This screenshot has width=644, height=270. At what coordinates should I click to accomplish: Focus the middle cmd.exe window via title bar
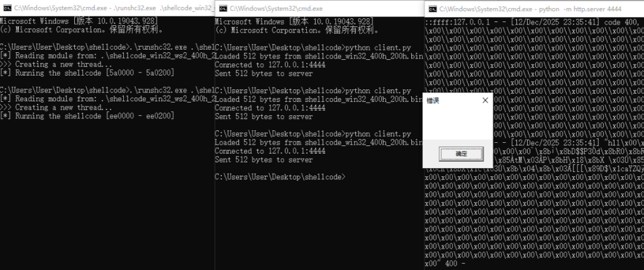(314, 9)
